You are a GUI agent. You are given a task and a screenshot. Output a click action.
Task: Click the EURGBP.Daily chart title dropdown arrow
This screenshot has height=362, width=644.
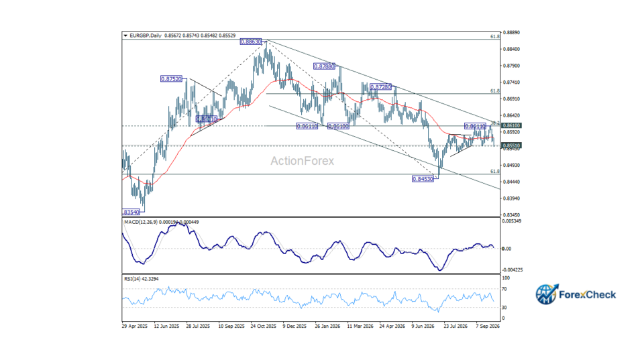click(x=125, y=36)
